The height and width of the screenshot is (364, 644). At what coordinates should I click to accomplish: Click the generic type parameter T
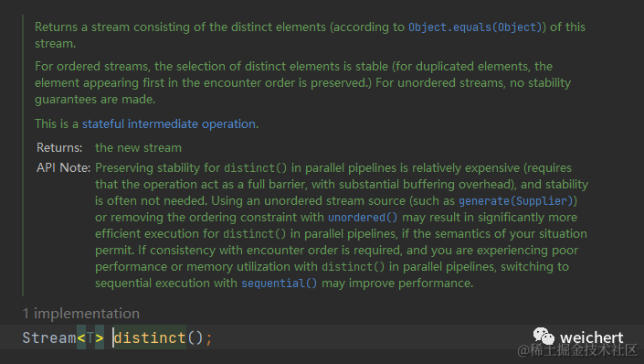tap(90, 337)
